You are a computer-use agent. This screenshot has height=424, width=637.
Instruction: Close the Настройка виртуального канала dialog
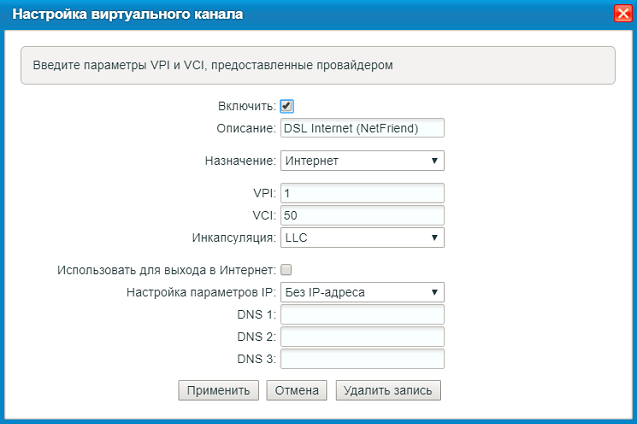tap(622, 14)
